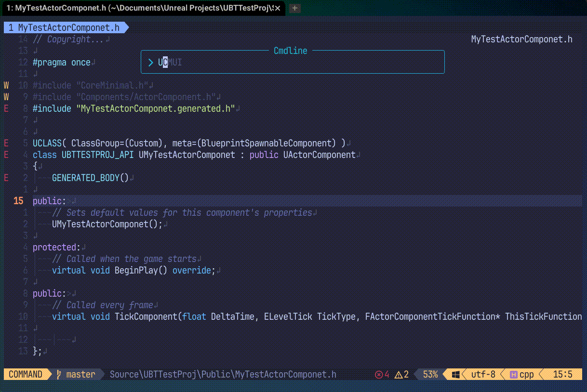The image size is (587, 392).
Task: Click the "Components/ActorComponent.h" include text
Action: pos(146,97)
